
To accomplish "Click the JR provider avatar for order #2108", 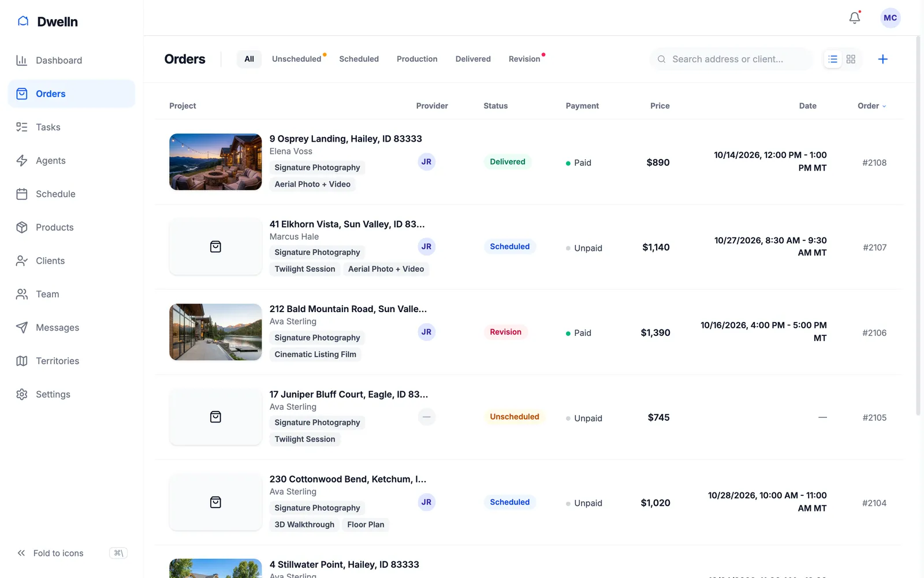I will pos(426,162).
